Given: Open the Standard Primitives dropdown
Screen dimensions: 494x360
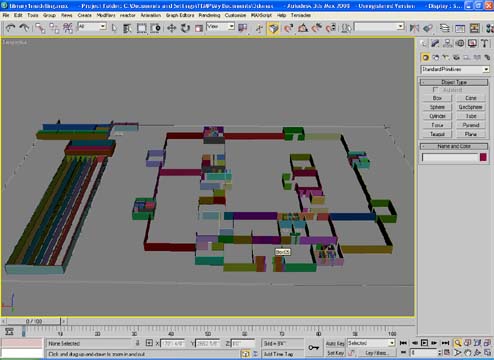Looking at the screenshot, I should (x=455, y=69).
